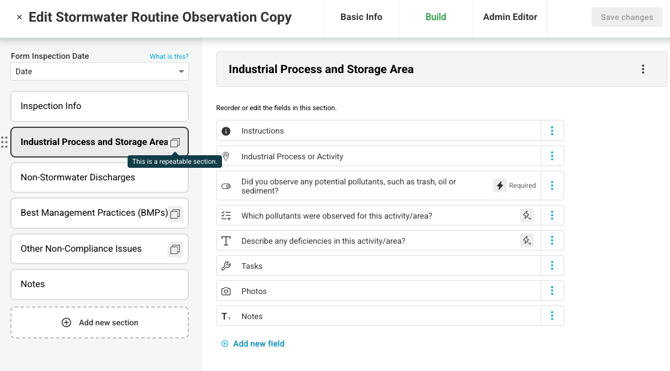Open Which pollutants field options menu
This screenshot has width=670, height=371.
pos(552,215)
